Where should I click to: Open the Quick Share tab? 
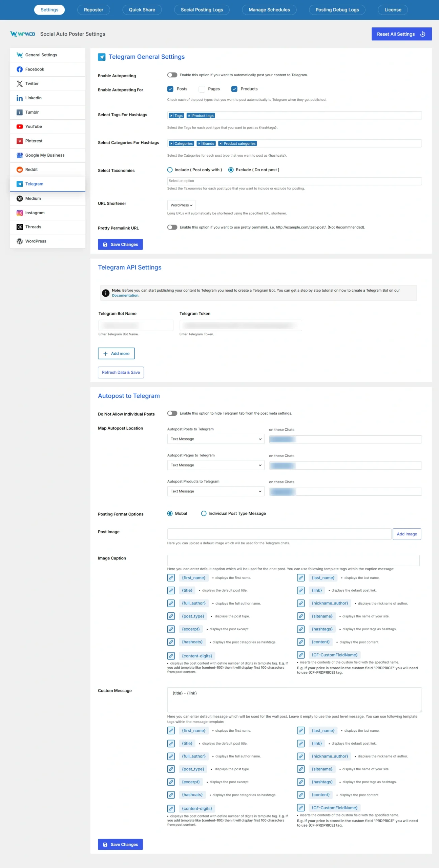pos(142,10)
